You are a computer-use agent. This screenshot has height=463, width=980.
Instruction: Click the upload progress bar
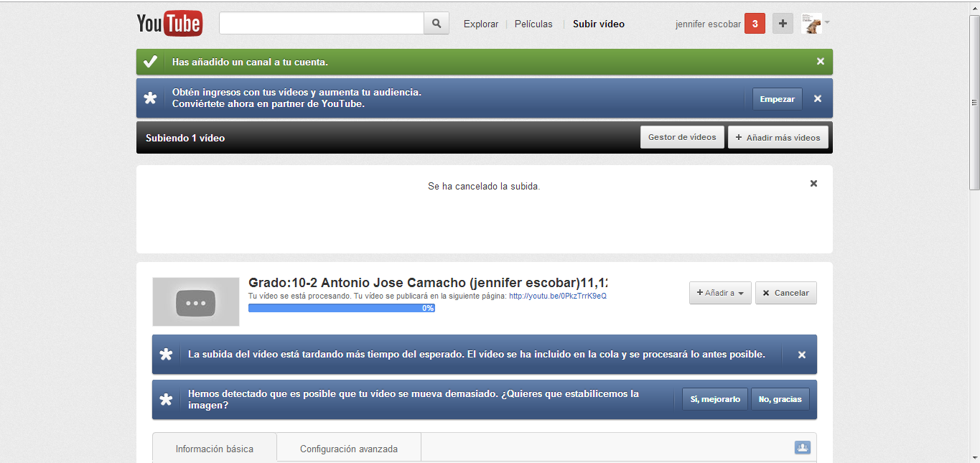click(342, 308)
